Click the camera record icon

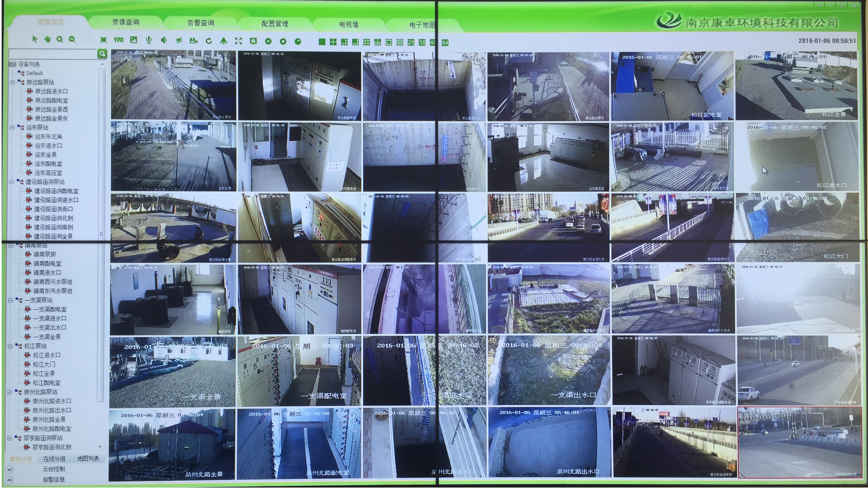(x=193, y=41)
